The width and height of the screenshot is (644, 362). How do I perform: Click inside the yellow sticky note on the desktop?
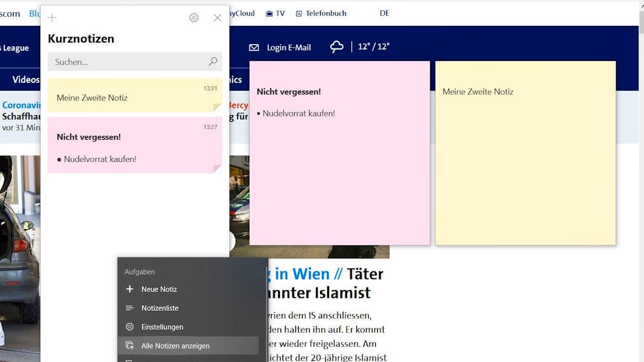point(525,168)
